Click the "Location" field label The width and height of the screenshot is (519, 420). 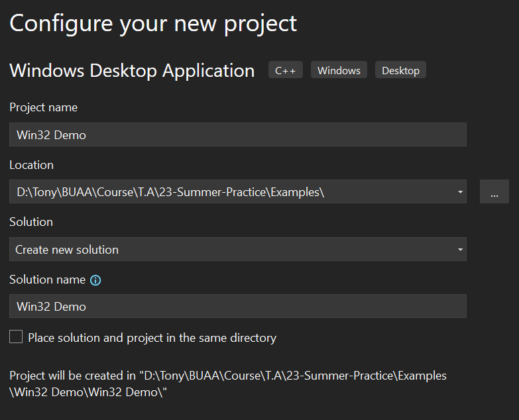(x=31, y=165)
